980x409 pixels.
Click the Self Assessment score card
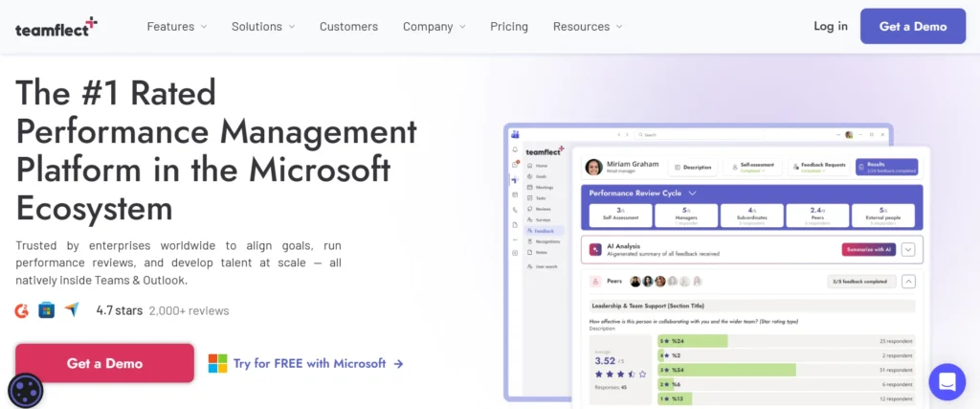pos(620,215)
